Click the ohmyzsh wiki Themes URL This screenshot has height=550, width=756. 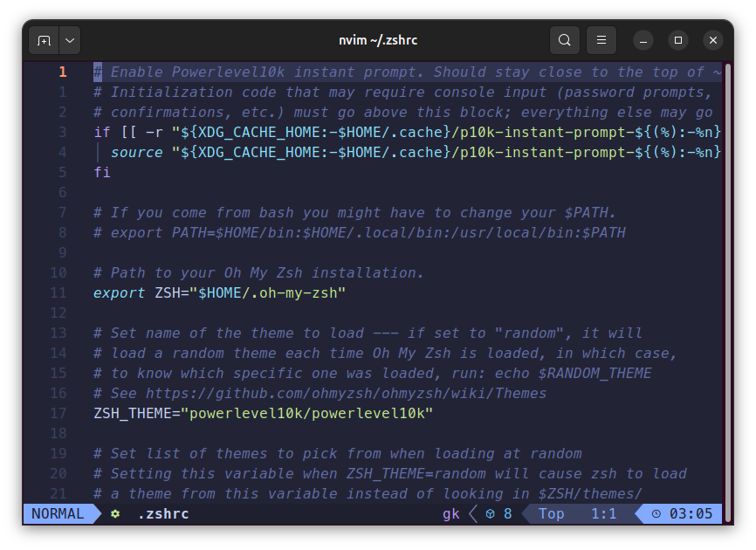point(346,394)
